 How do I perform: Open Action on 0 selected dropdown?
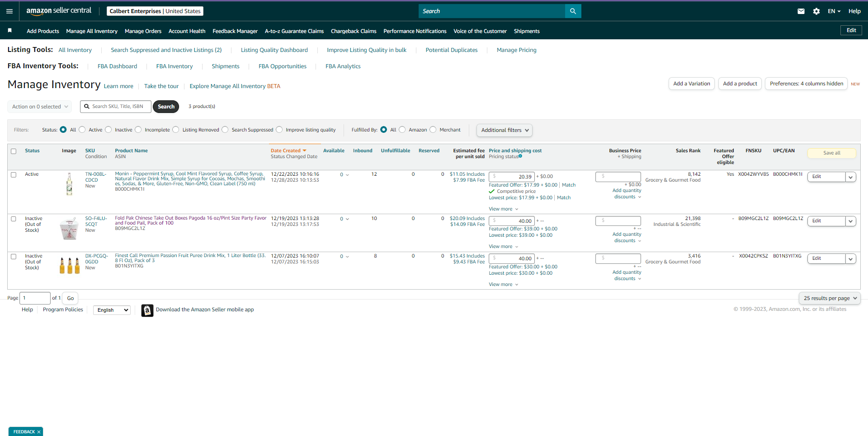[x=40, y=107]
